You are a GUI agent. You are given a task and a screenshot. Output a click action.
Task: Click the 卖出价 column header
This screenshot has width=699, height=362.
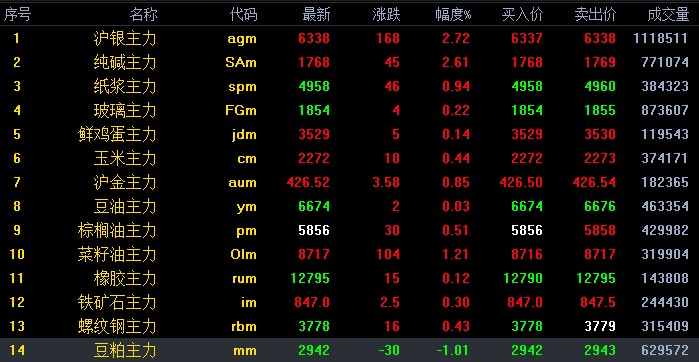click(595, 15)
